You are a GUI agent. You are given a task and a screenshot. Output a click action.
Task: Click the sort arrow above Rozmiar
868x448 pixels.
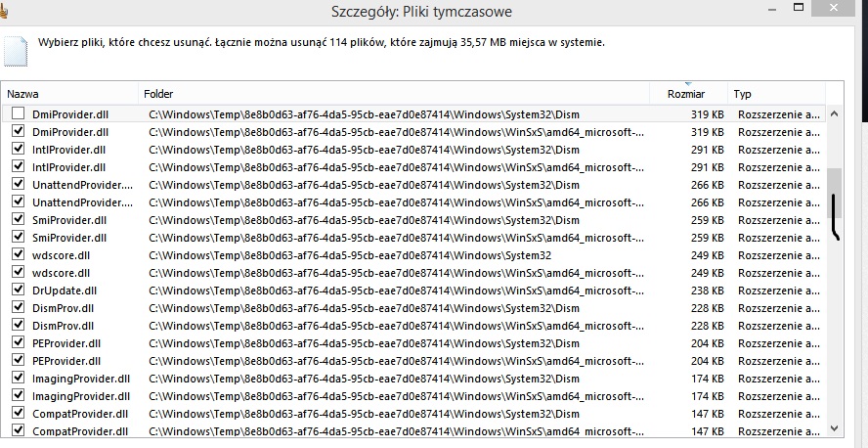tap(688, 83)
